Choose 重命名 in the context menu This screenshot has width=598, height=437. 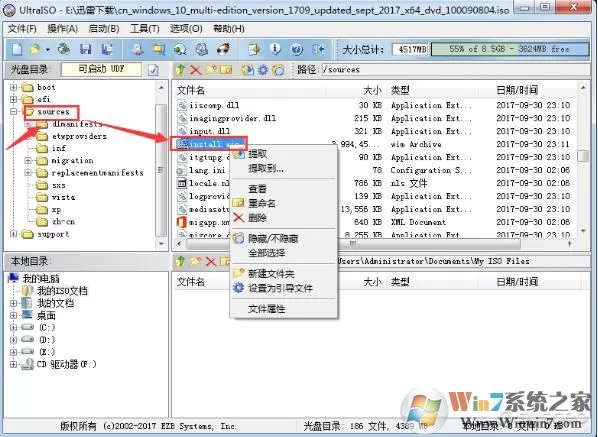point(284,203)
